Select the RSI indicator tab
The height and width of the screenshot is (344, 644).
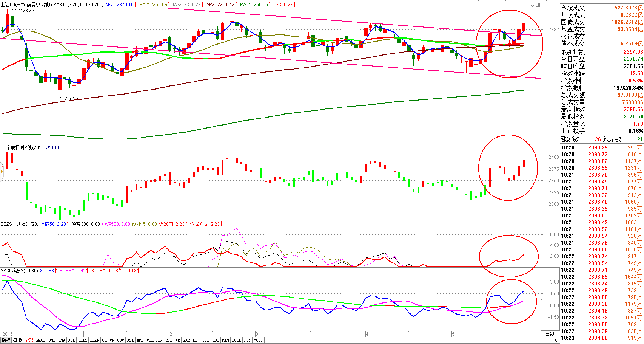click(x=169, y=340)
